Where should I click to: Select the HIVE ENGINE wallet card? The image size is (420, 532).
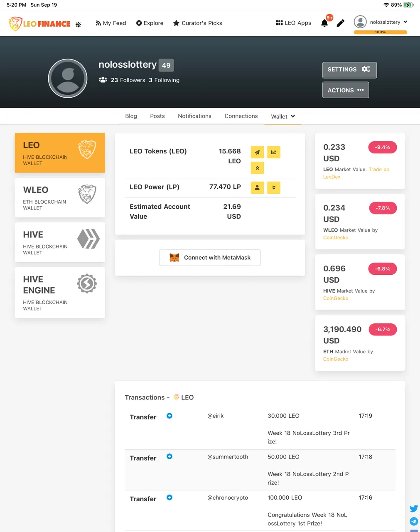pyautogui.click(x=60, y=293)
